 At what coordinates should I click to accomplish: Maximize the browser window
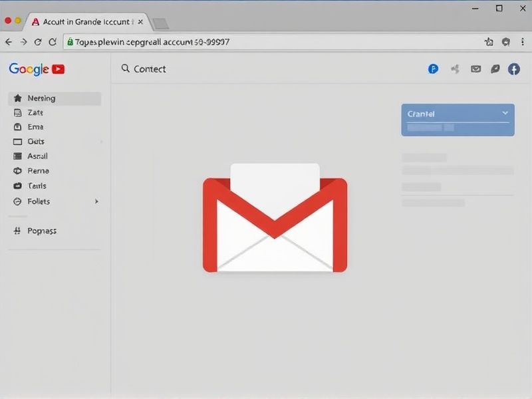499,9
